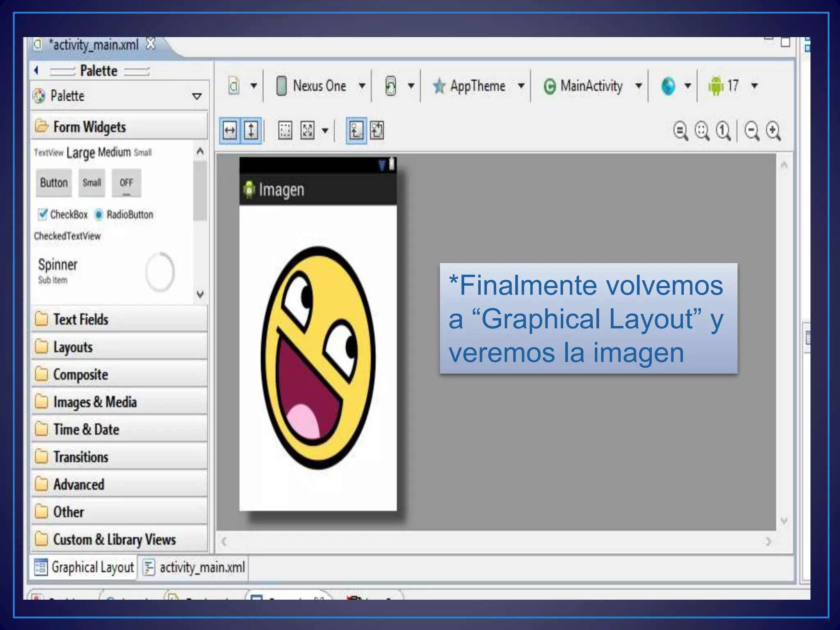Select the *activity_main.xml editor tab
The image size is (840, 630).
click(x=94, y=45)
